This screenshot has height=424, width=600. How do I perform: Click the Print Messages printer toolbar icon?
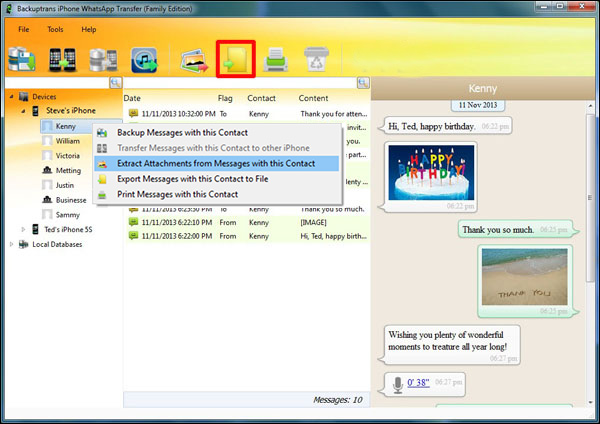pyautogui.click(x=275, y=61)
